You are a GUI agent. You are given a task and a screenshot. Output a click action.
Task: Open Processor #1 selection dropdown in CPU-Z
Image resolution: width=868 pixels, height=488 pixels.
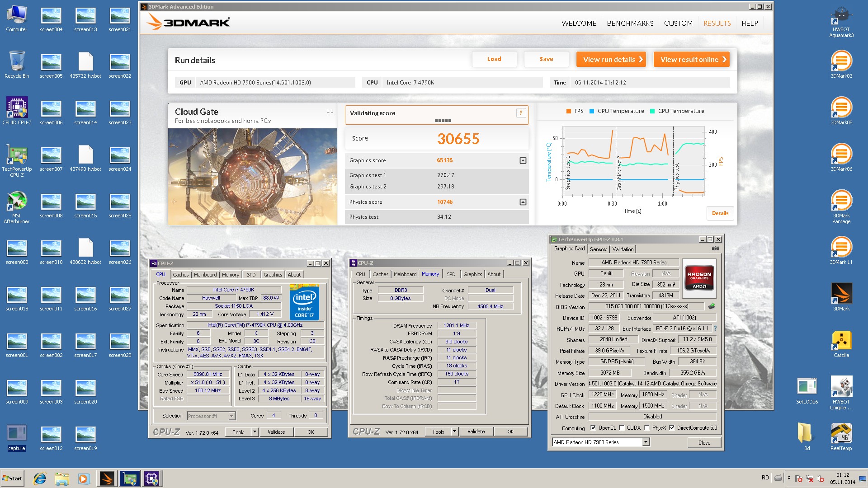click(x=231, y=416)
